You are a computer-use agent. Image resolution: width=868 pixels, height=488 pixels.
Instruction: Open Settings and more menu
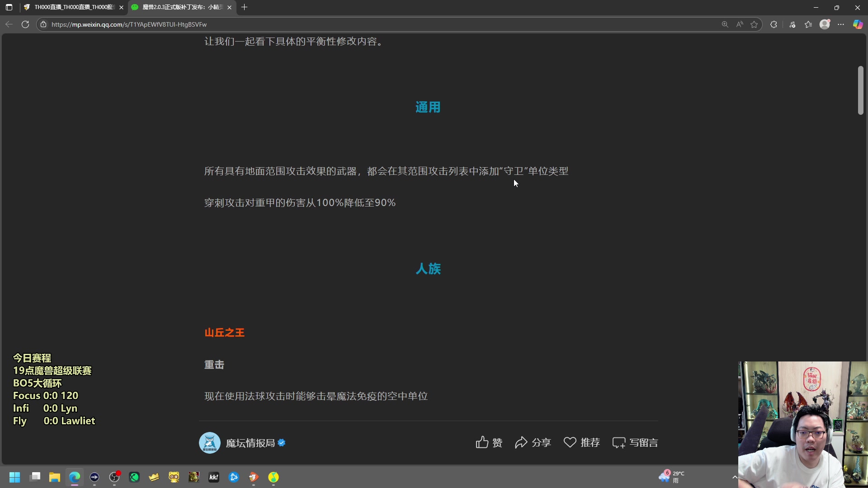(x=841, y=24)
